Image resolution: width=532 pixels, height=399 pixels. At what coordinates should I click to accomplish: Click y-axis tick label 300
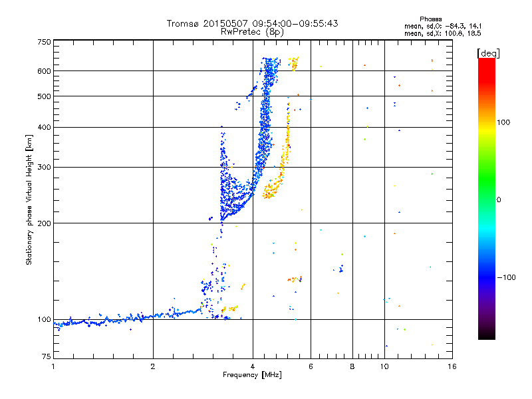coord(44,167)
